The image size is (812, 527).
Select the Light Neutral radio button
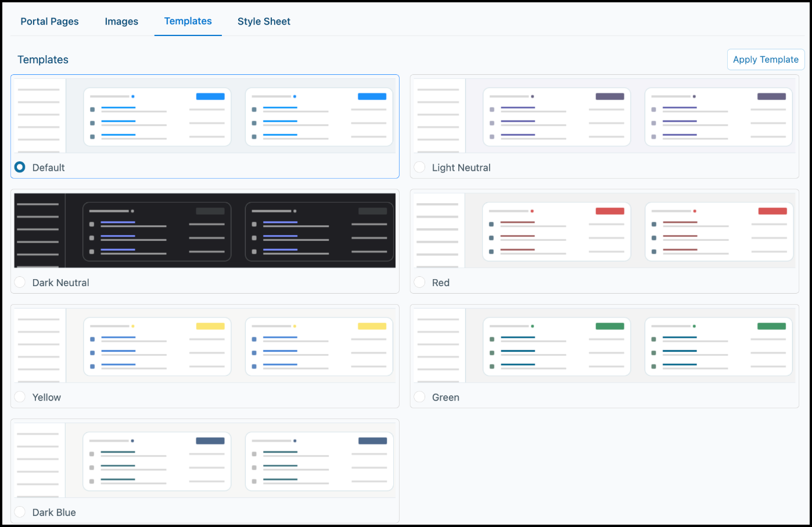pos(419,167)
